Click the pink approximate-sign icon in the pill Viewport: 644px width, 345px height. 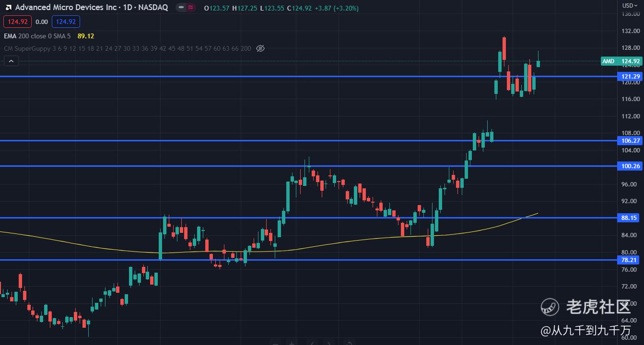(x=190, y=8)
